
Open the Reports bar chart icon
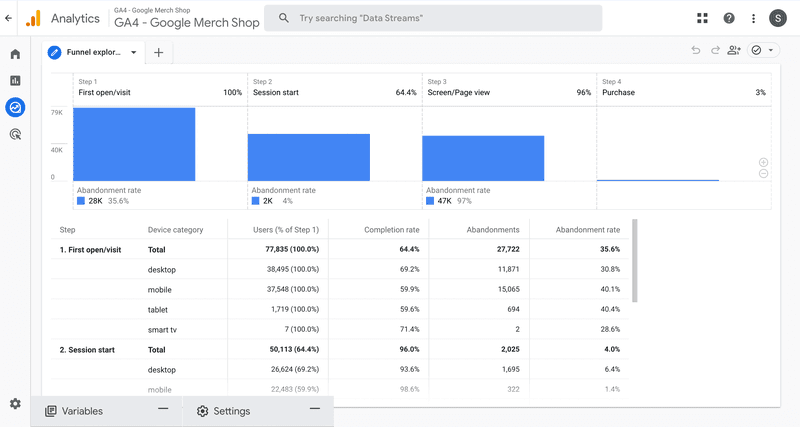click(15, 80)
